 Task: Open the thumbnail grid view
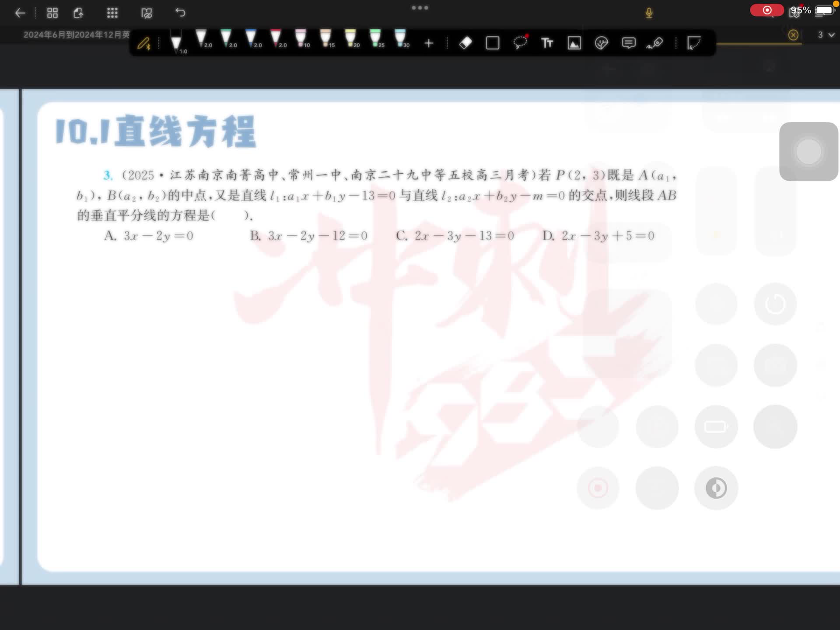[52, 13]
